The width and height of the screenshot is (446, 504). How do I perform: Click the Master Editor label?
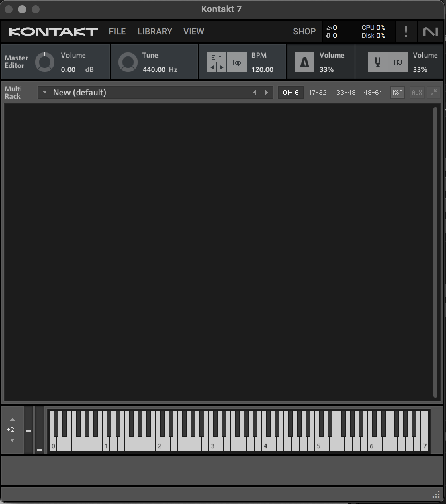coord(16,62)
